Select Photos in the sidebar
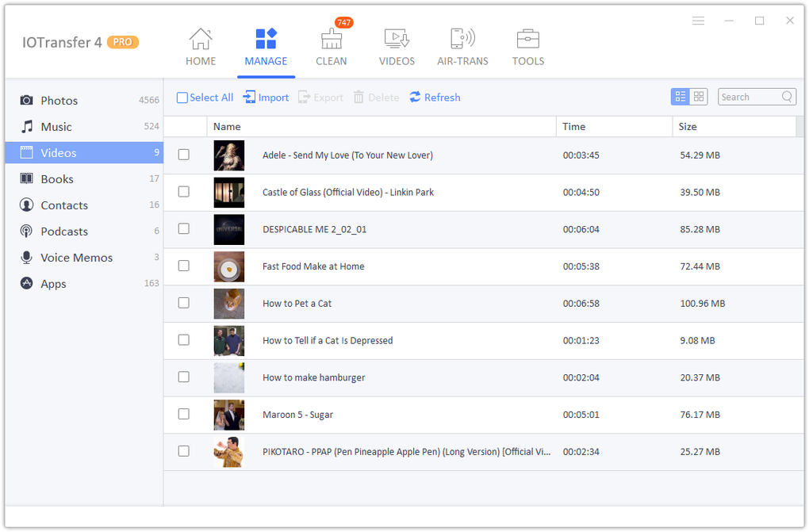The image size is (809, 532). click(x=84, y=100)
